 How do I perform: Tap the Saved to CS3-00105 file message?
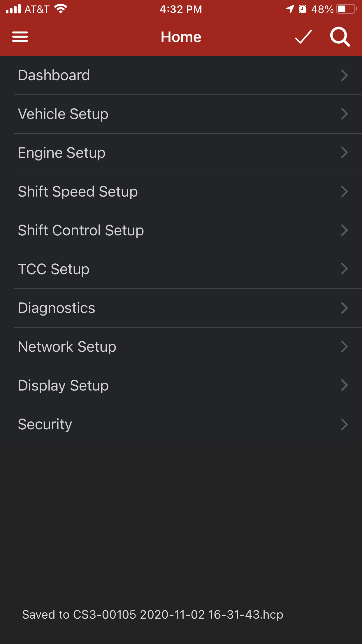click(153, 615)
